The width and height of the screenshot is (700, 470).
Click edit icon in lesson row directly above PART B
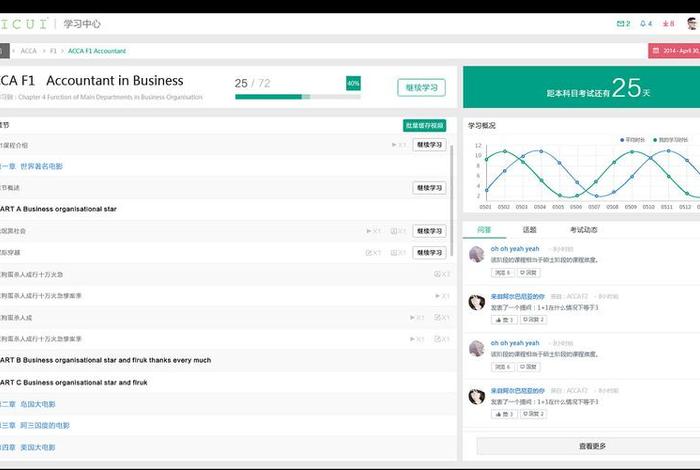click(x=438, y=339)
